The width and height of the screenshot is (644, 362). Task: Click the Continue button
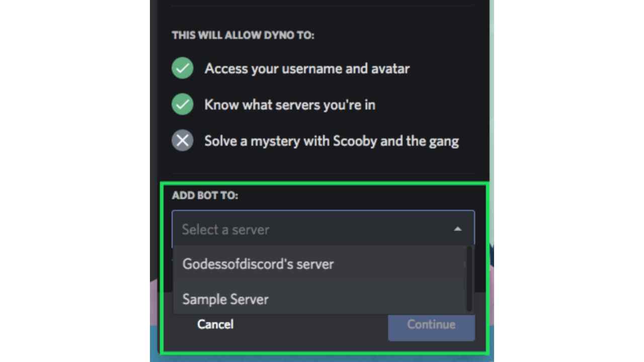tap(431, 324)
